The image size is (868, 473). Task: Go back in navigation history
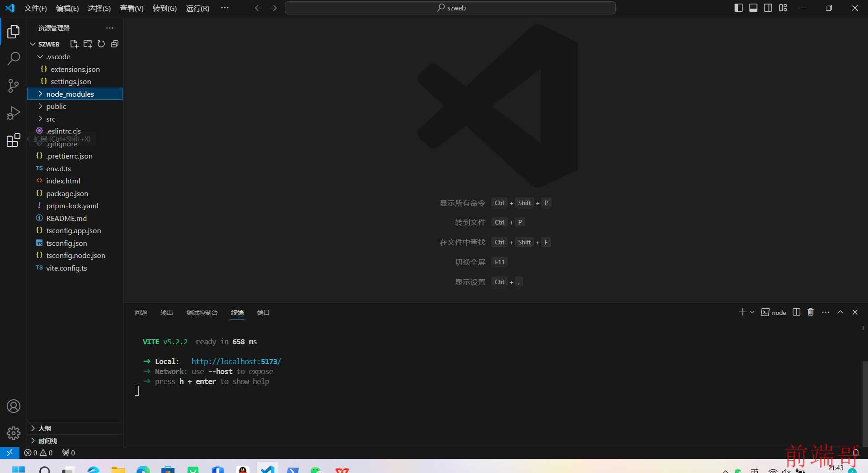click(x=258, y=8)
